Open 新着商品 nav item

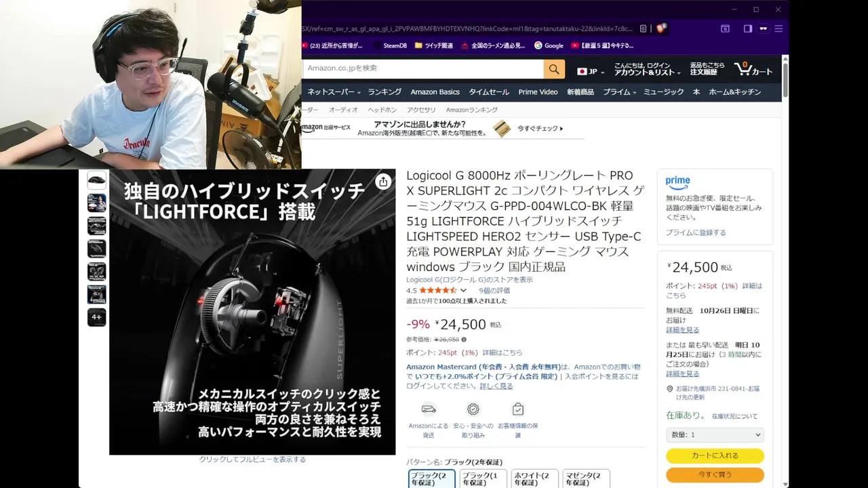(x=580, y=91)
